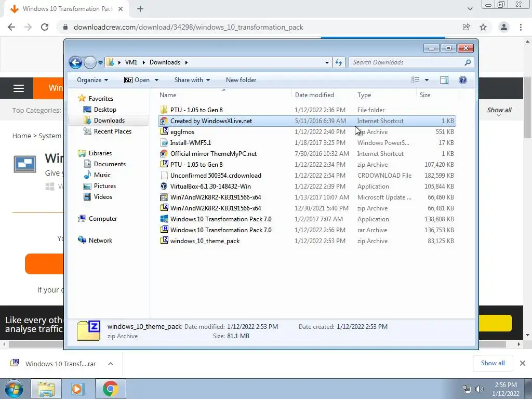Click the Explorer back arrow button
532x399 pixels.
pos(75,62)
